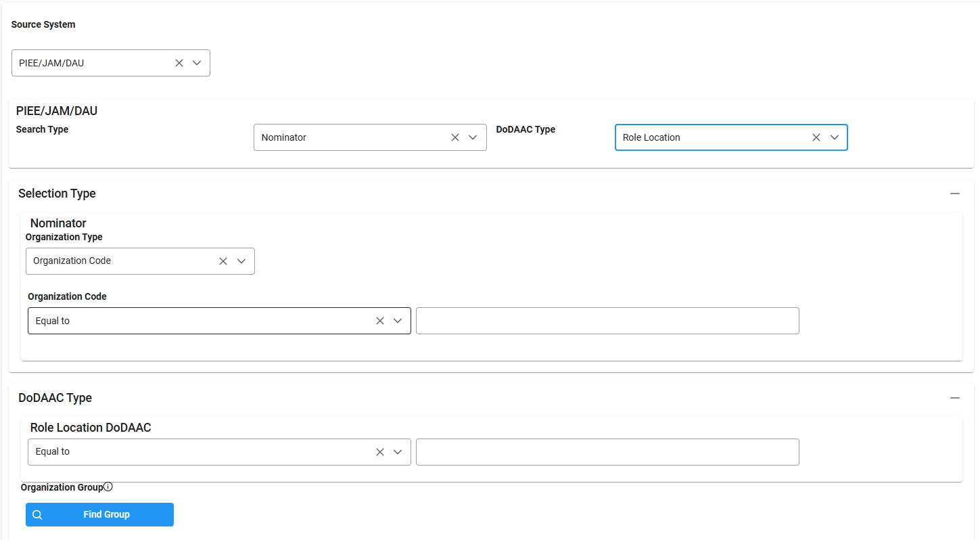This screenshot has height=540, width=980.
Task: Click the Source System PIEE/JAM/DAU combo box
Action: (110, 63)
